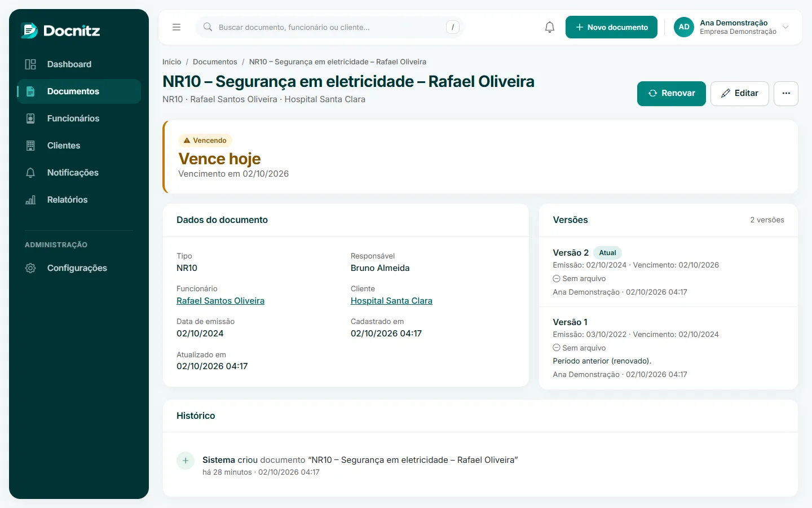Click the Novo documento button
Image resolution: width=812 pixels, height=508 pixels.
[x=611, y=27]
